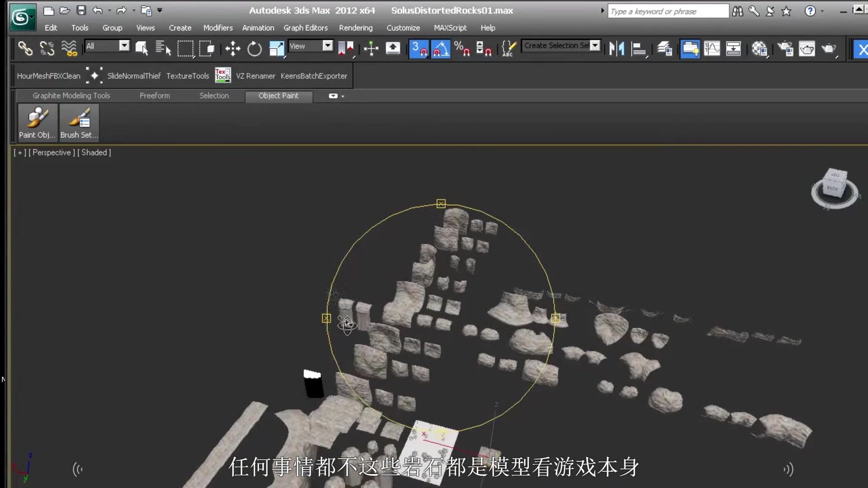Open the View reference coordinate dropdown

pos(327,46)
